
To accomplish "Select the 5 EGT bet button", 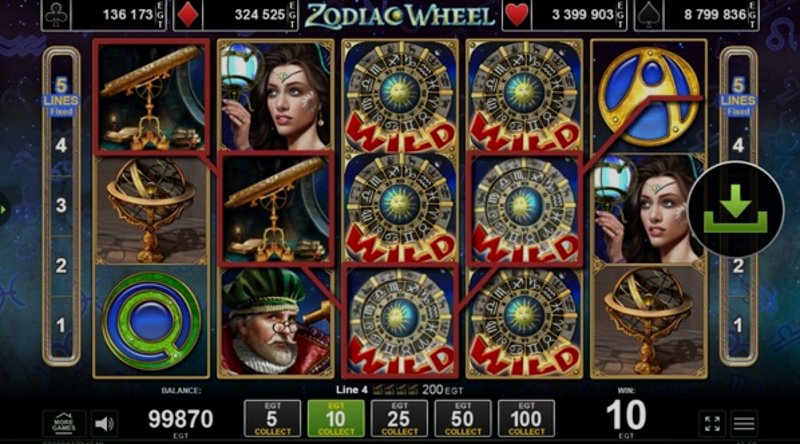I will pos(272,418).
